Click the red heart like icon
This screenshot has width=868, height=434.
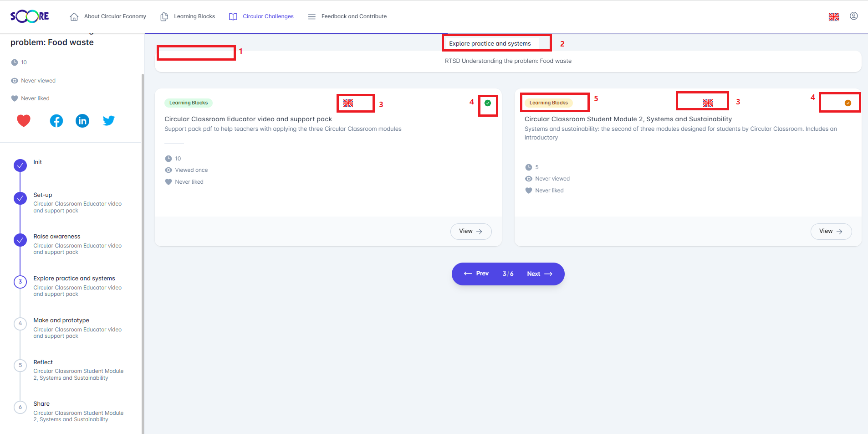coord(24,121)
